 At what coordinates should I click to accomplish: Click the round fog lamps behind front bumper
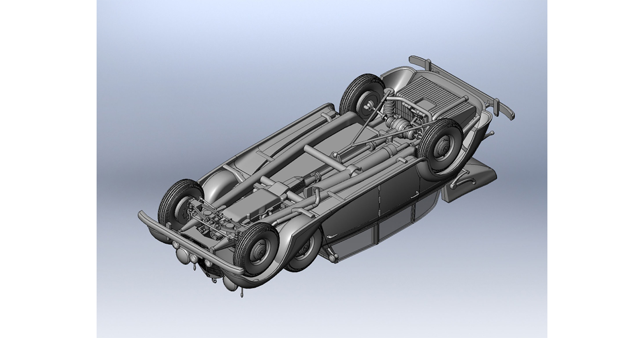click(194, 257)
